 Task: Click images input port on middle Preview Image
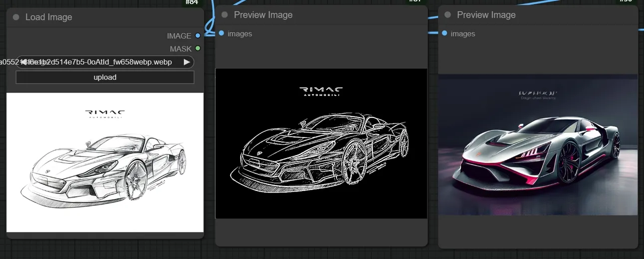coord(221,33)
